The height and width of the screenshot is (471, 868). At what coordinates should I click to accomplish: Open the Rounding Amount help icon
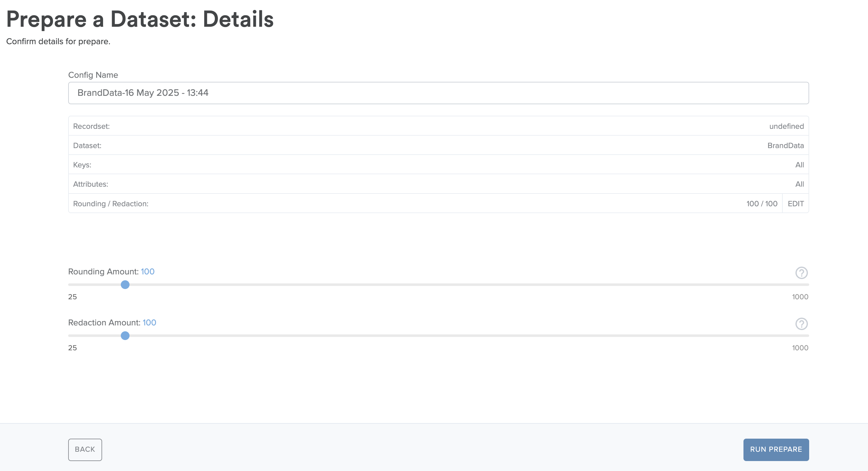(801, 273)
